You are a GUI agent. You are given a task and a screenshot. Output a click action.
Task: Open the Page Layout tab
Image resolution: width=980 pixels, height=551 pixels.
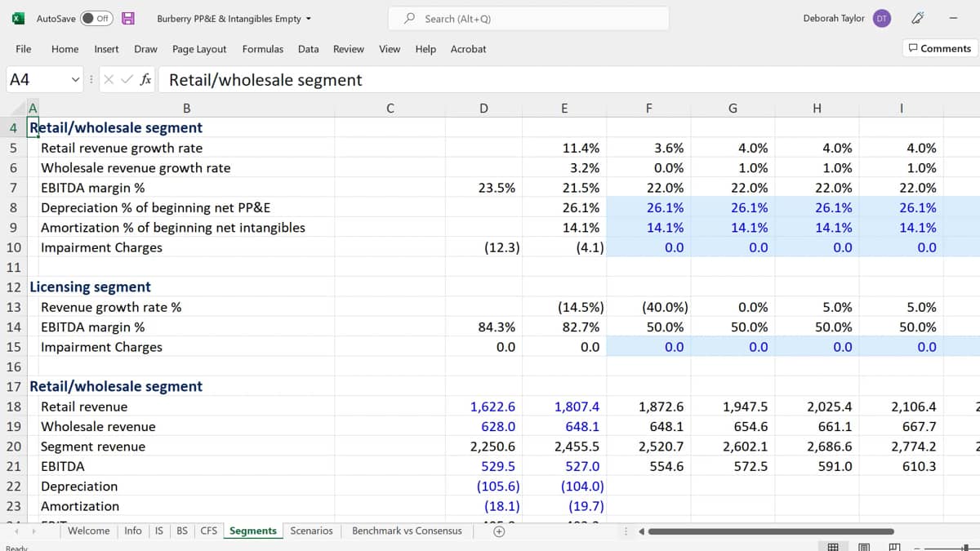199,49
